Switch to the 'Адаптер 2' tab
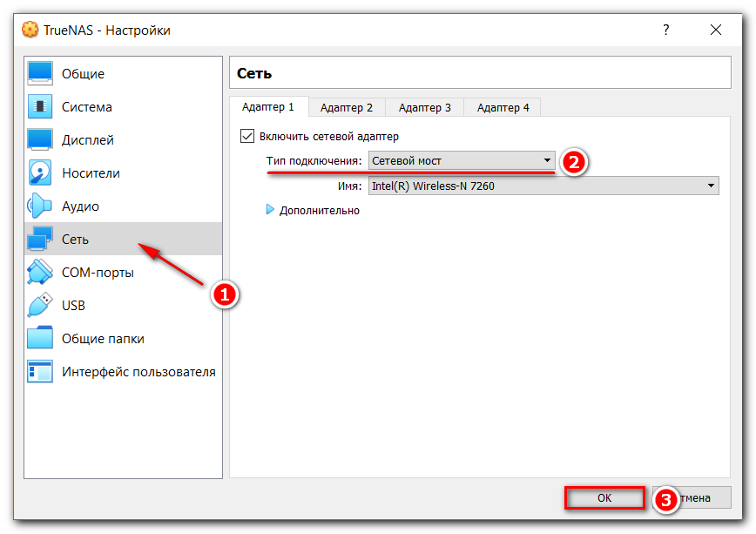The image size is (756, 534). [346, 107]
